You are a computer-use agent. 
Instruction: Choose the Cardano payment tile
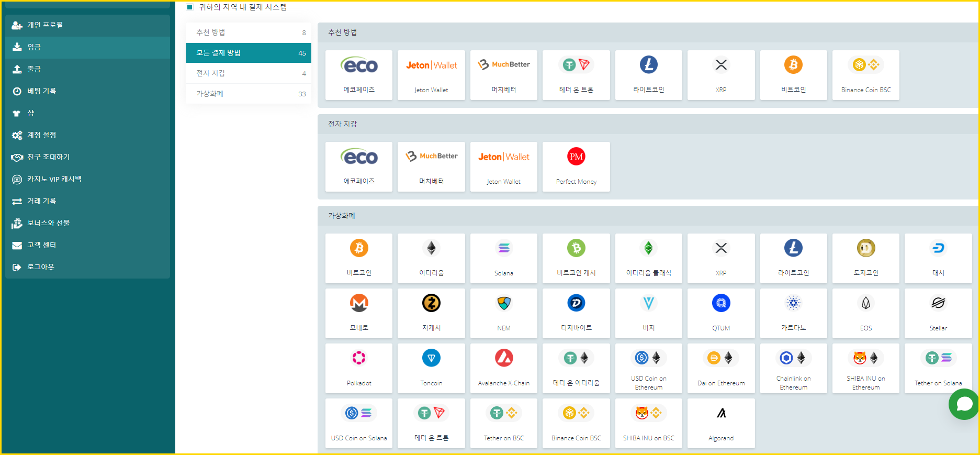793,313
